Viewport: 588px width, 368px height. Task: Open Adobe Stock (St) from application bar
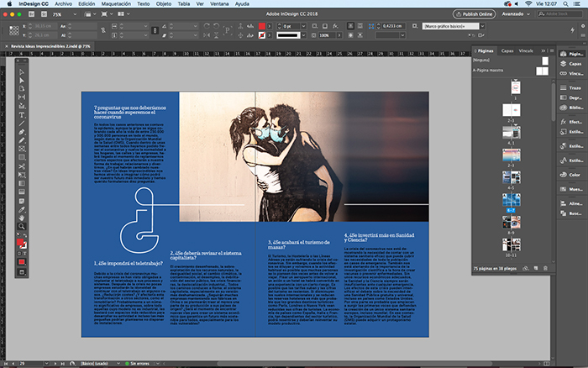(44, 14)
